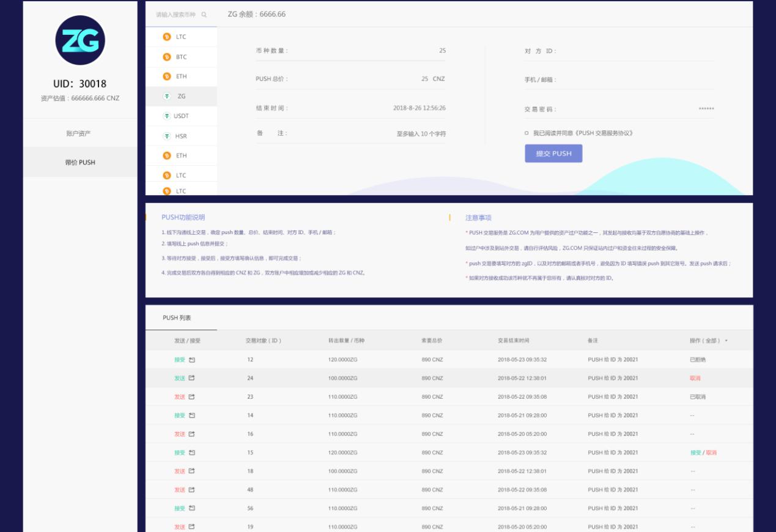Click the 转出数量 / 币种 column header

(346, 341)
